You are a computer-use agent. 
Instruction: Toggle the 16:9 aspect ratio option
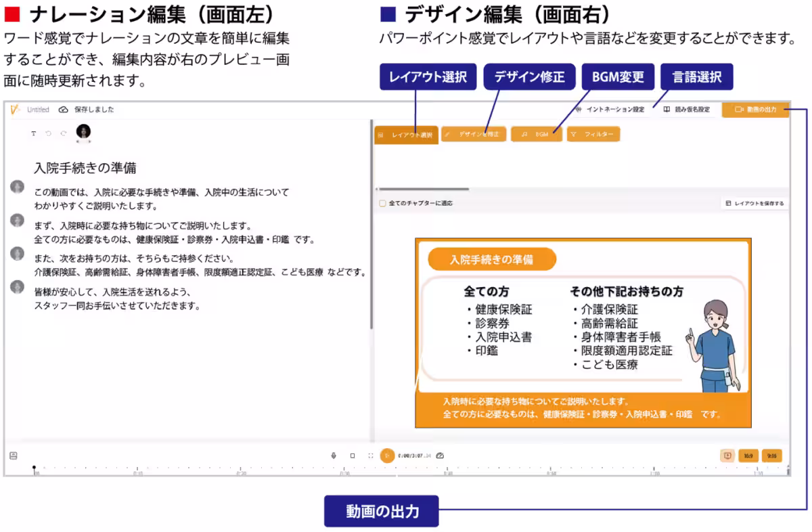(747, 456)
